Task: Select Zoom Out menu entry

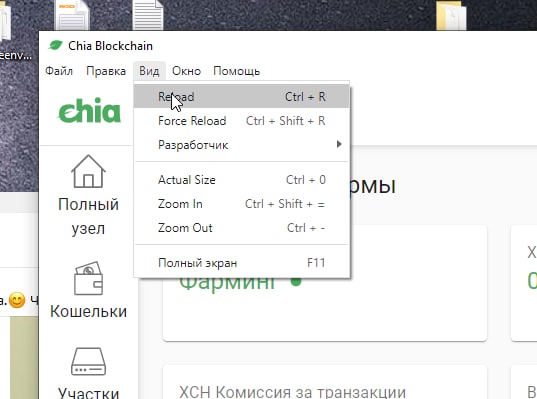Action: tap(241, 228)
